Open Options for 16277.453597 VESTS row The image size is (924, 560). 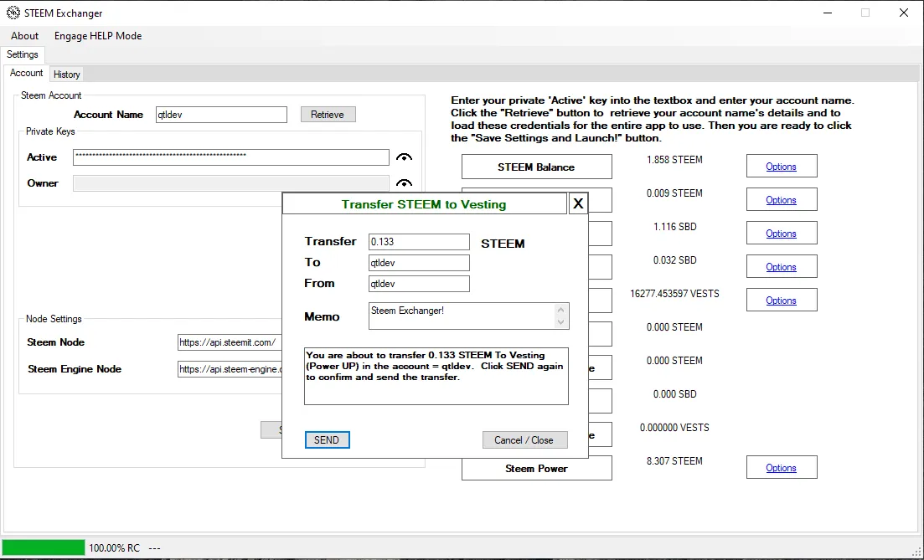[782, 301]
